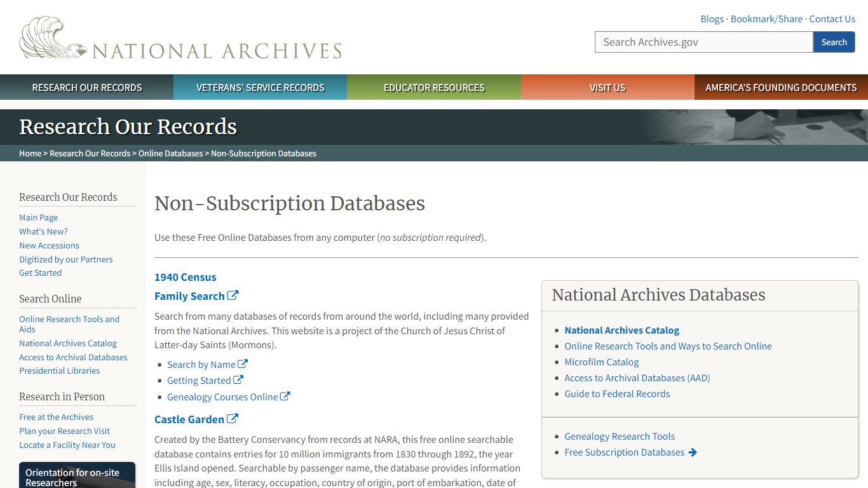
Task: Open the Microfilm Catalog link
Action: pos(601,362)
